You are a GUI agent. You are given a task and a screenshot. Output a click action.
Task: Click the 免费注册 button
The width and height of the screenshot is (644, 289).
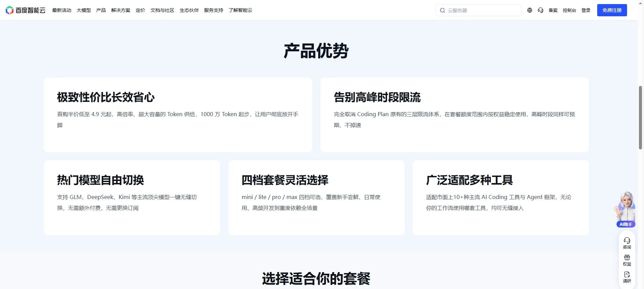click(612, 10)
